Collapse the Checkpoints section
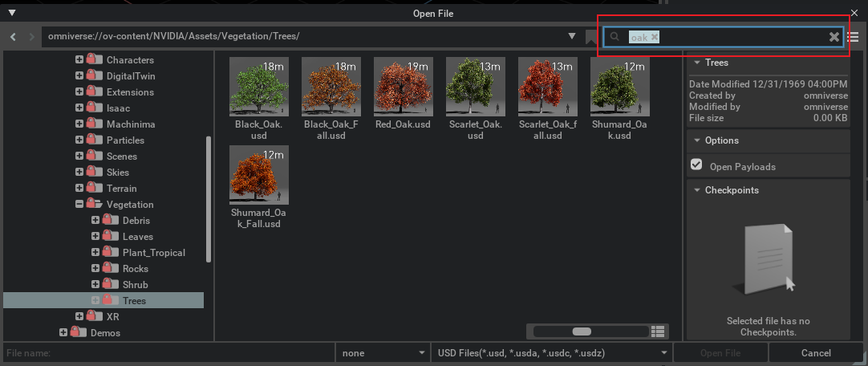Viewport: 868px width, 366px height. [696, 190]
